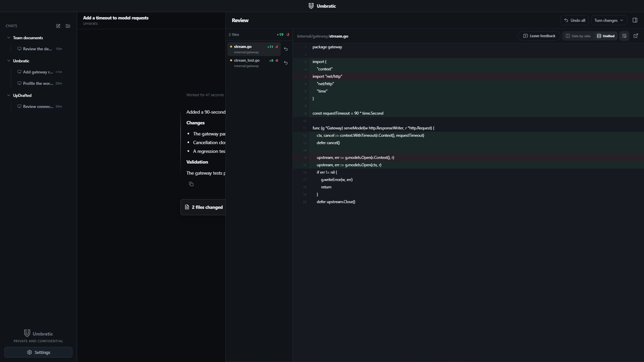Open stream.go in external editor
Screen dimensions: 644x362
636,36
